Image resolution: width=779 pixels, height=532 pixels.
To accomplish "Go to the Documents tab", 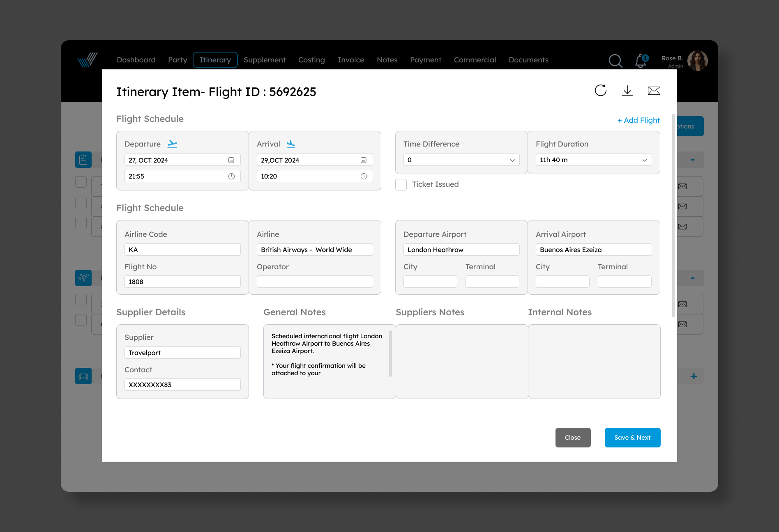I will tap(528, 60).
